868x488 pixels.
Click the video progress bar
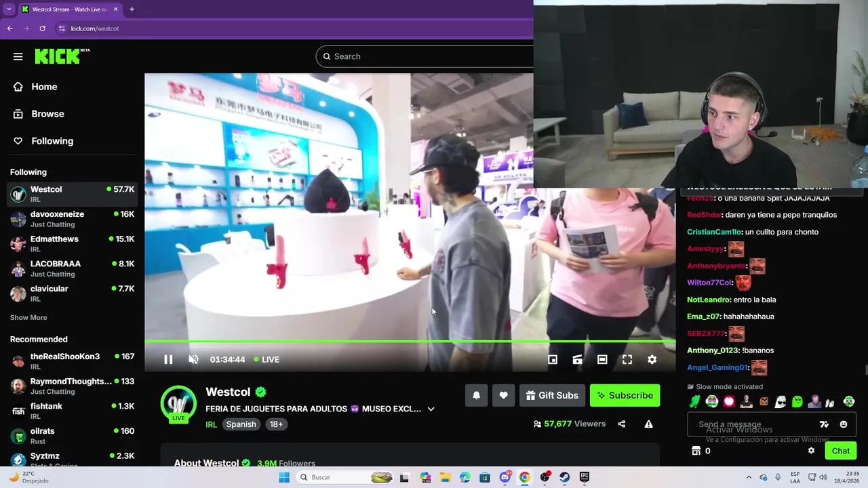pyautogui.click(x=410, y=342)
